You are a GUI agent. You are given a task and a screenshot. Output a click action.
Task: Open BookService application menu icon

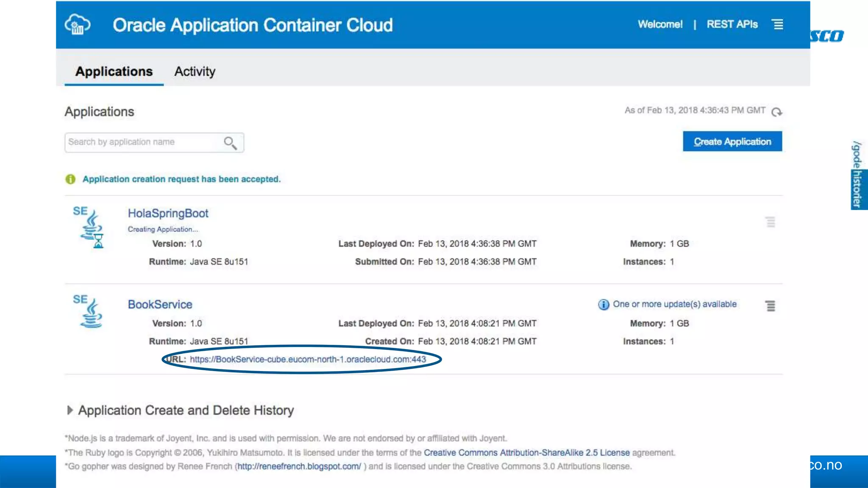[x=770, y=306]
